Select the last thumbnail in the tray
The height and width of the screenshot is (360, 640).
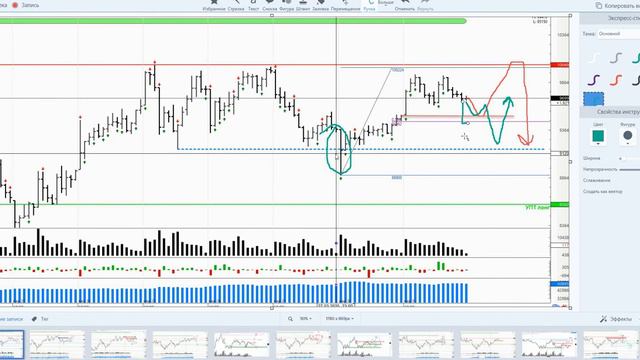coord(611,345)
